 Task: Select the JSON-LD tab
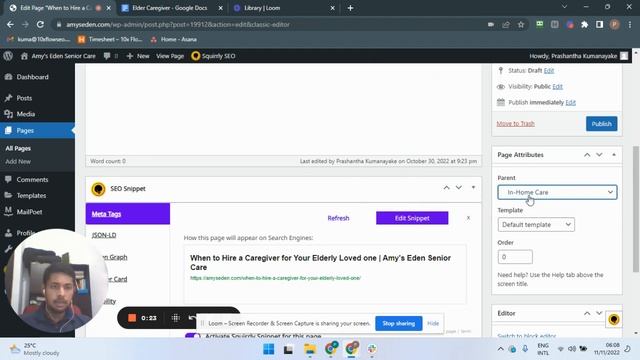tap(104, 235)
